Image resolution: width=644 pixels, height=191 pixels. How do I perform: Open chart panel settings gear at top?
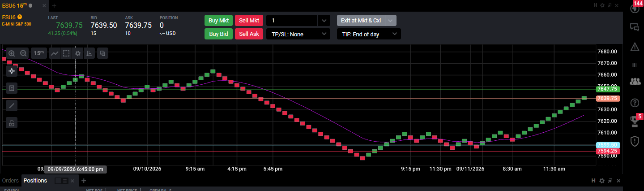coord(602,5)
